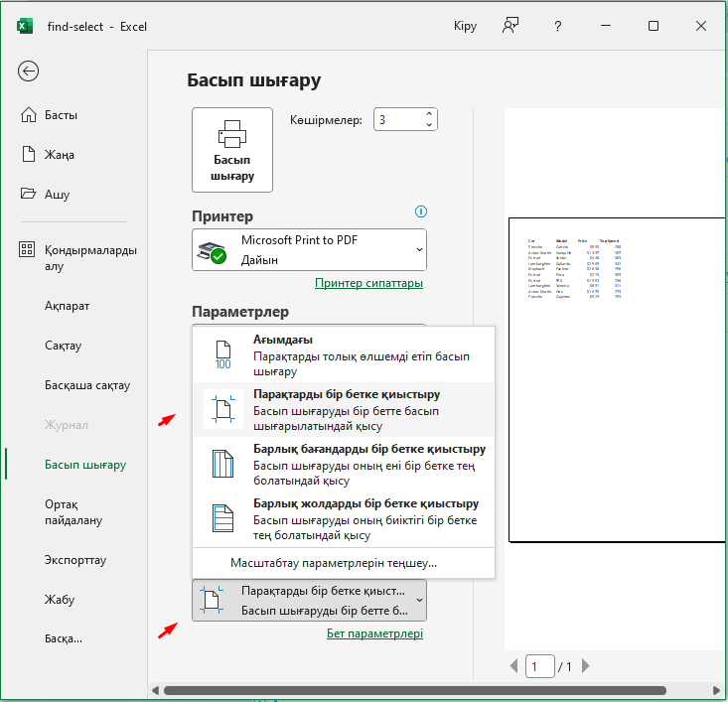Click the horizontal scrollbar at bottom
The width and height of the screenshot is (728, 702).
(x=415, y=691)
